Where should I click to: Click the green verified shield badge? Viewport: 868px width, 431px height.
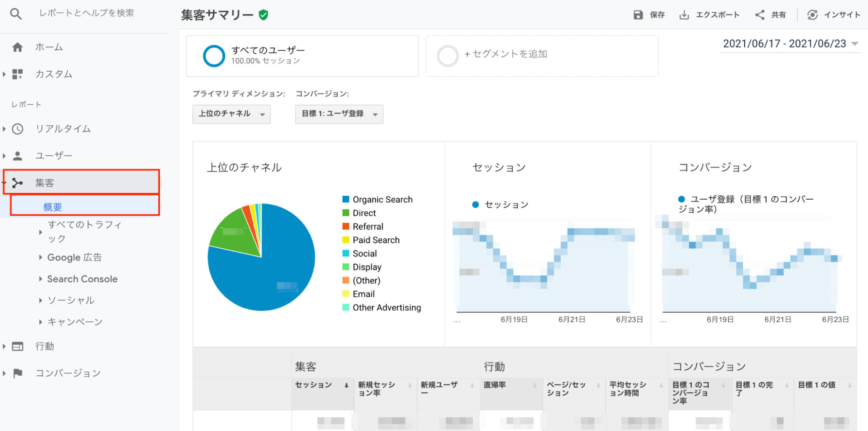(264, 15)
